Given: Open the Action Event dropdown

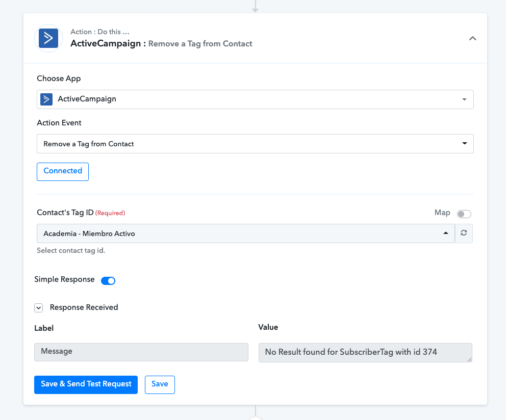Looking at the screenshot, I should (x=255, y=144).
